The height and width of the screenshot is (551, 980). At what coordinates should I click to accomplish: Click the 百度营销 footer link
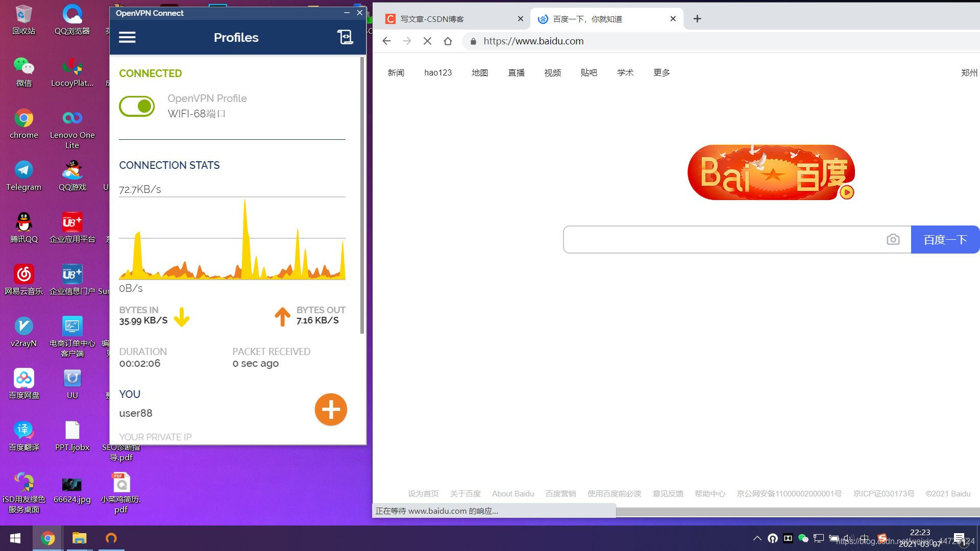point(560,493)
